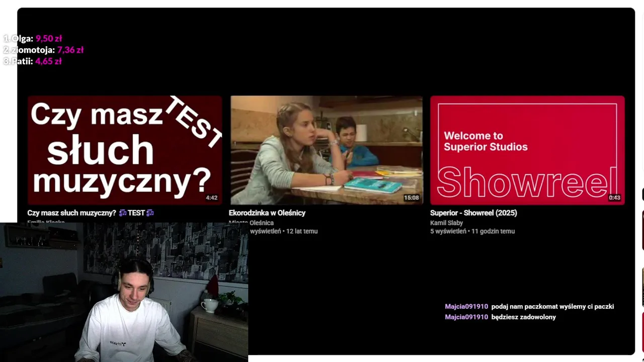Click donor entry 'ziomotoja: 7,36 zł'
Screen dimensions: 644x362
click(43, 50)
